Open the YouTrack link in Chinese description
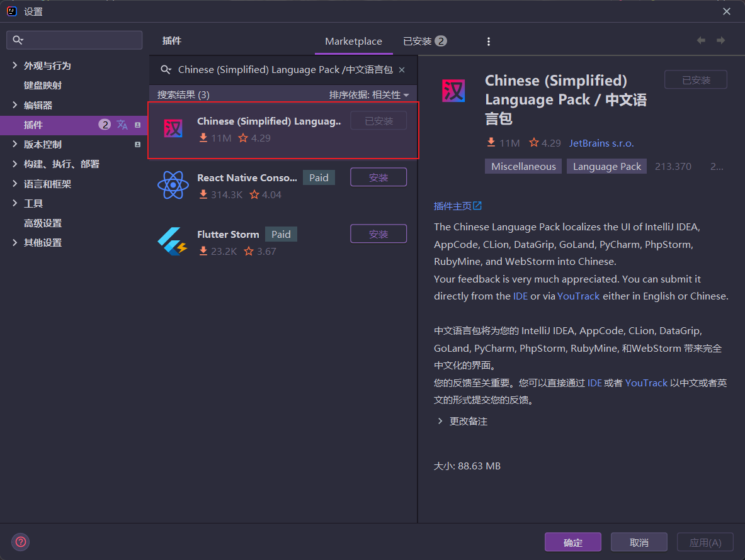 tap(646, 383)
